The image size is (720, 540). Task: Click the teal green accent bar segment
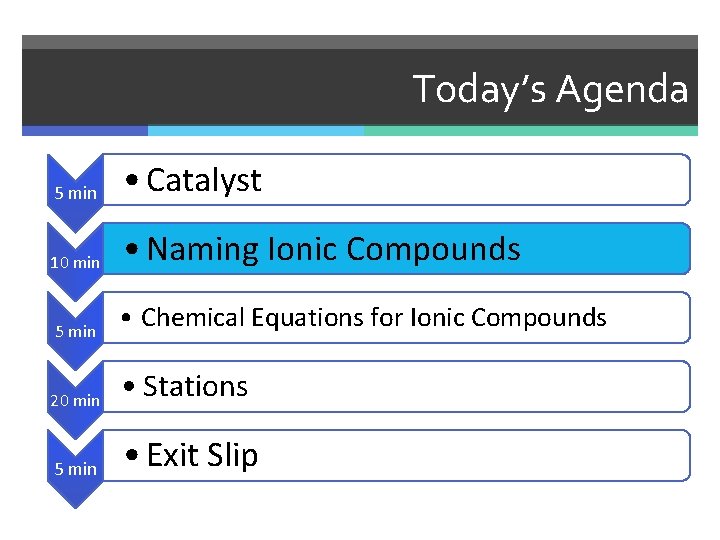[530, 131]
